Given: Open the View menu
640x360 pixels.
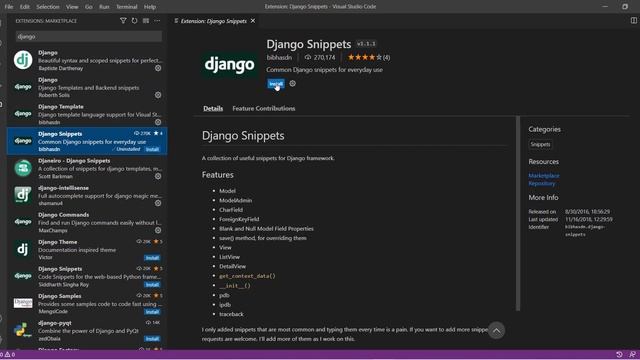Looking at the screenshot, I should point(72,7).
